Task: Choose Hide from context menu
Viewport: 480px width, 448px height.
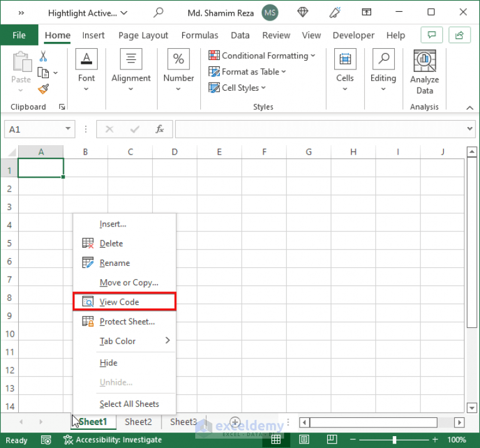Action: 125,363
